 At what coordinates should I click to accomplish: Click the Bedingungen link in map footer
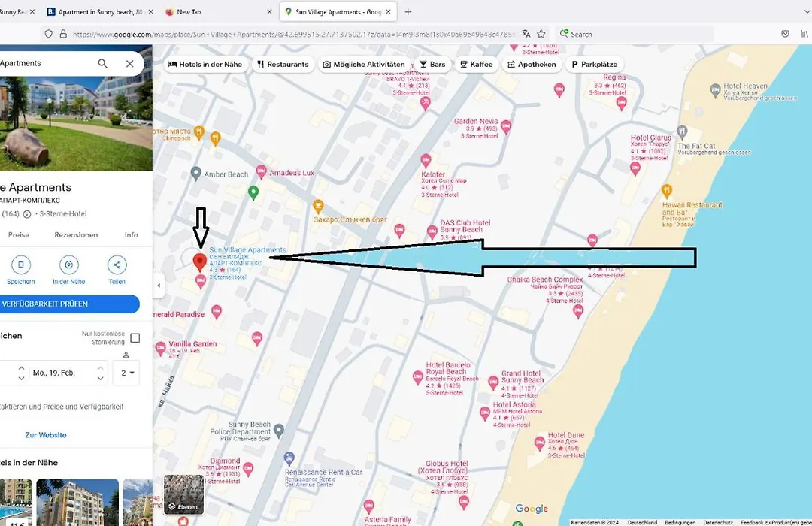coord(680,522)
